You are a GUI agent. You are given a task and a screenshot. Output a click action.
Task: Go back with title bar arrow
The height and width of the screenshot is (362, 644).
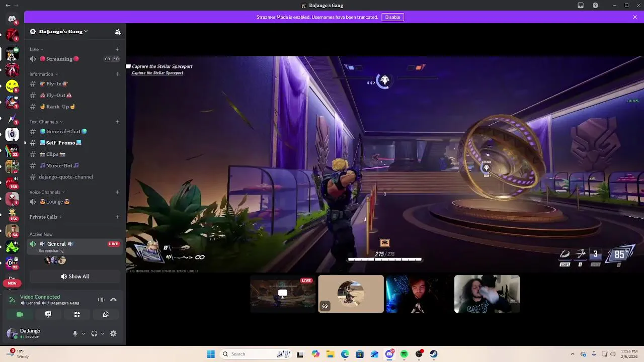point(8,6)
